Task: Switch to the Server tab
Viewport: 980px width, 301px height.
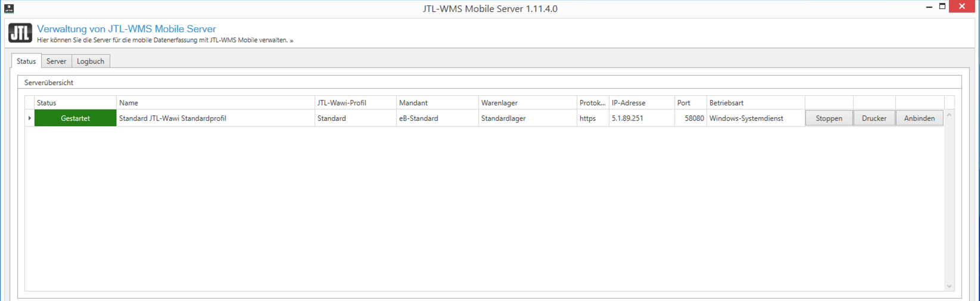Action: click(x=56, y=61)
